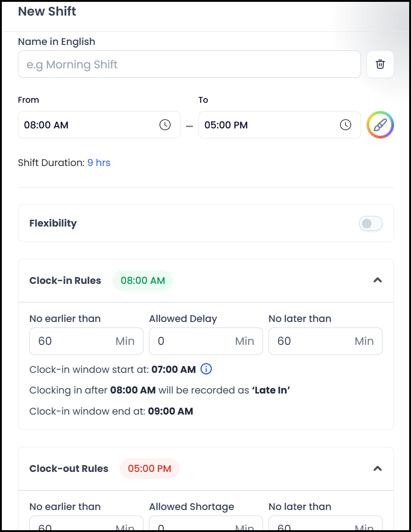Click the dash separator between From and To times

[x=189, y=125]
